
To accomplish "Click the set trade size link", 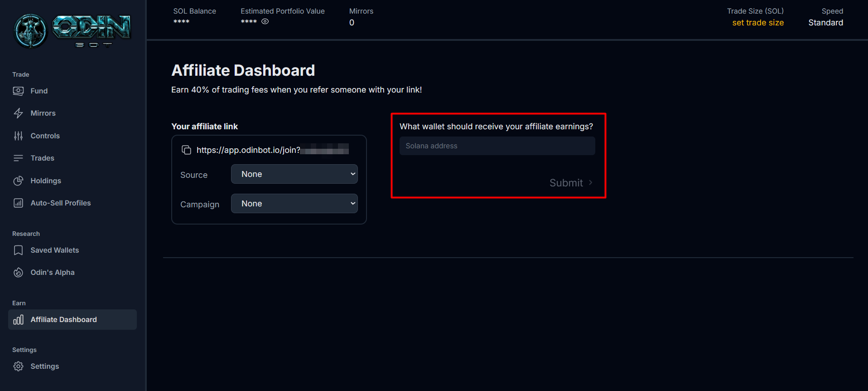I will pyautogui.click(x=757, y=23).
